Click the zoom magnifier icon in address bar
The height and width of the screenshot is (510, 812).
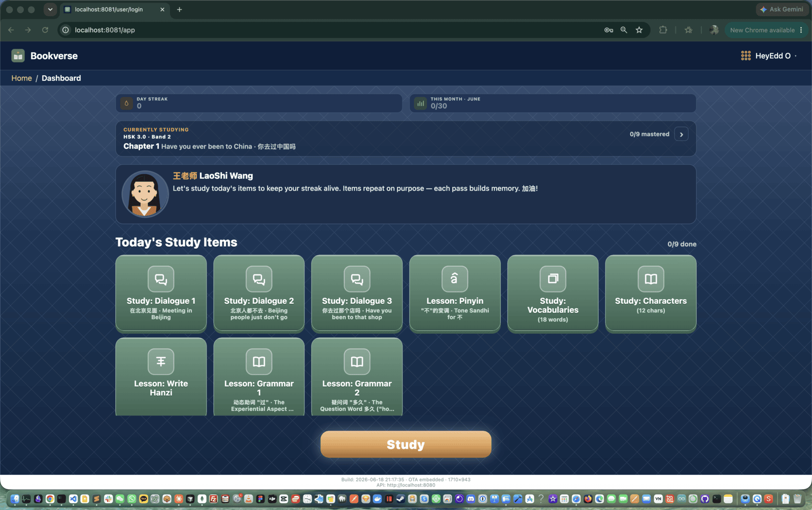pos(624,30)
